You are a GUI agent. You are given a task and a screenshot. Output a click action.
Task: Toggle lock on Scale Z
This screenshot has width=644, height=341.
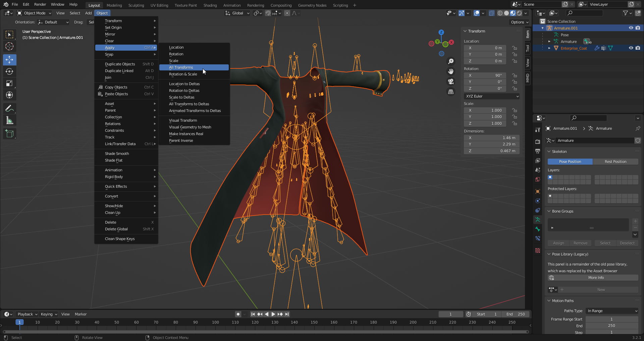[x=515, y=123]
